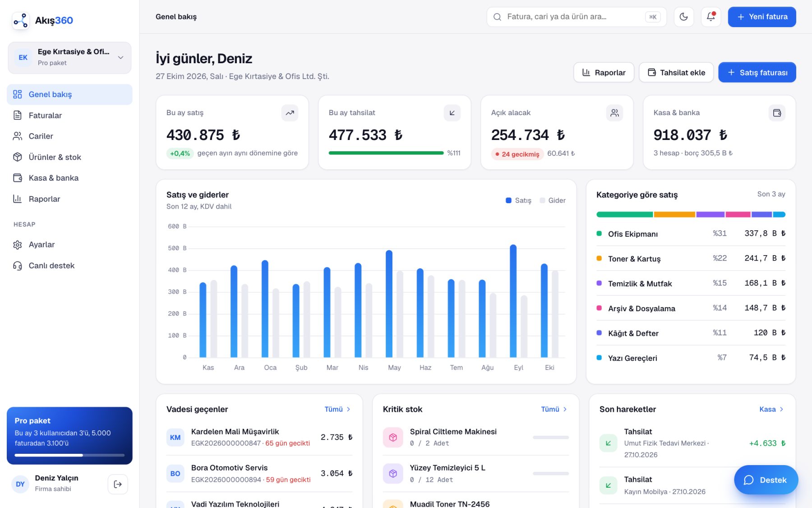Click the Tahsilat ekle button

pyautogui.click(x=676, y=72)
